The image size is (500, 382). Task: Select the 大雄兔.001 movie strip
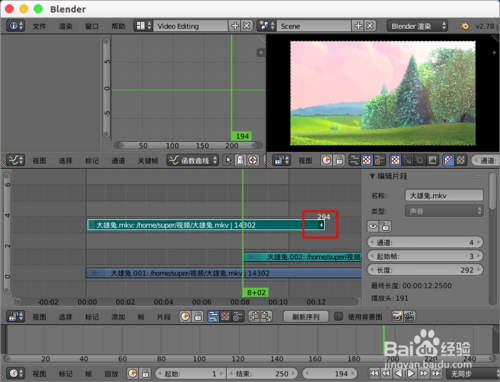coord(224,273)
